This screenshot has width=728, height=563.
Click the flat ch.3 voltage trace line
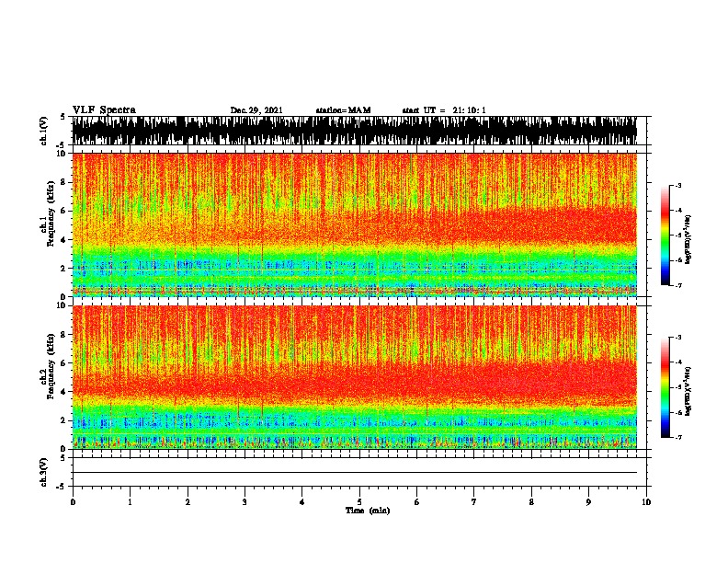tap(355, 473)
